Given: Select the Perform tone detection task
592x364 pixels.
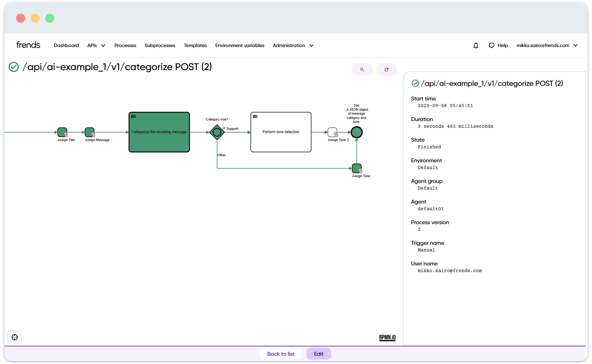Looking at the screenshot, I should (281, 132).
